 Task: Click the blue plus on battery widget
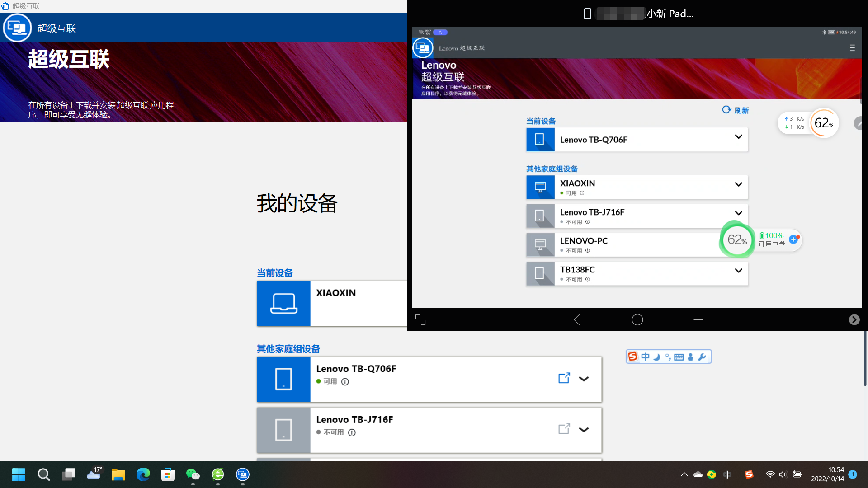[793, 239]
